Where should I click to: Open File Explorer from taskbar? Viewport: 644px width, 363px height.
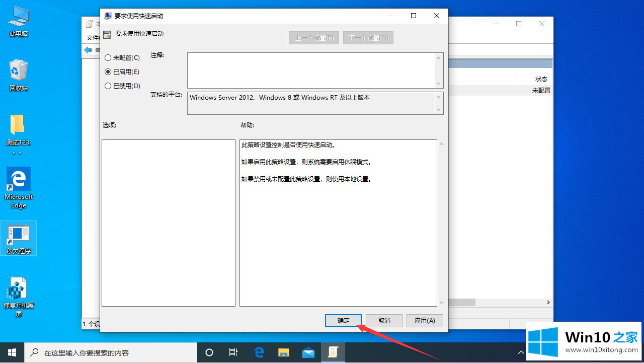[x=284, y=352]
